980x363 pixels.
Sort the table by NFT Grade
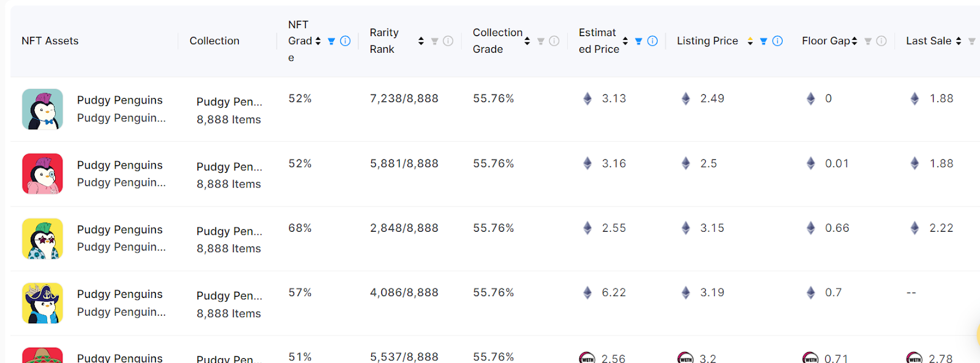click(x=318, y=41)
